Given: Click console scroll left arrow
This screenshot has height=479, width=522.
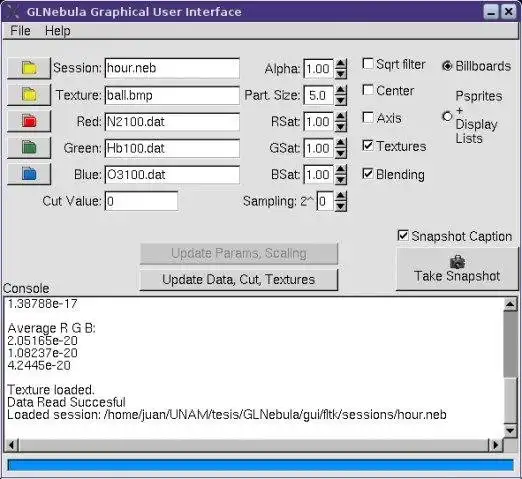Looking at the screenshot, I should [x=12, y=445].
